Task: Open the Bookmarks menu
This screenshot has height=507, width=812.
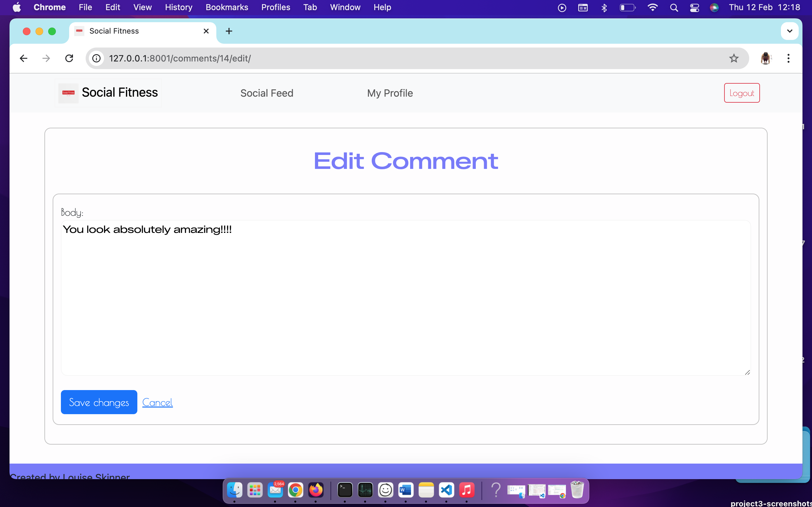Action: (227, 7)
